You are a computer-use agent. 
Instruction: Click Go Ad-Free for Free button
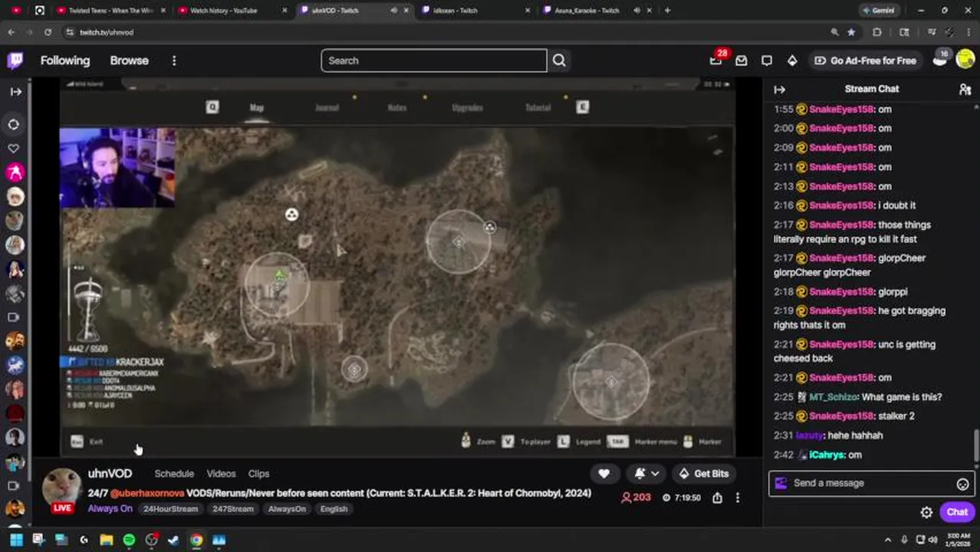point(866,61)
